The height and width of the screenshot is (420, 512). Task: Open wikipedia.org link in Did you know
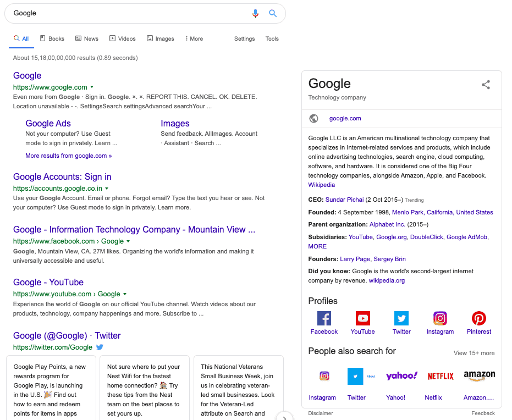point(387,281)
